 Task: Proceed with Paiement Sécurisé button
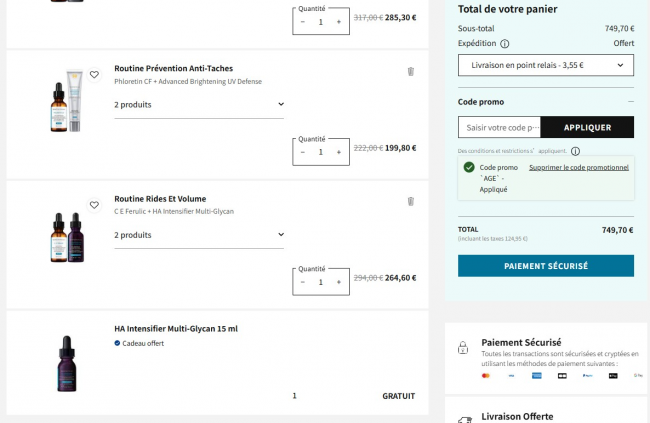coord(545,266)
